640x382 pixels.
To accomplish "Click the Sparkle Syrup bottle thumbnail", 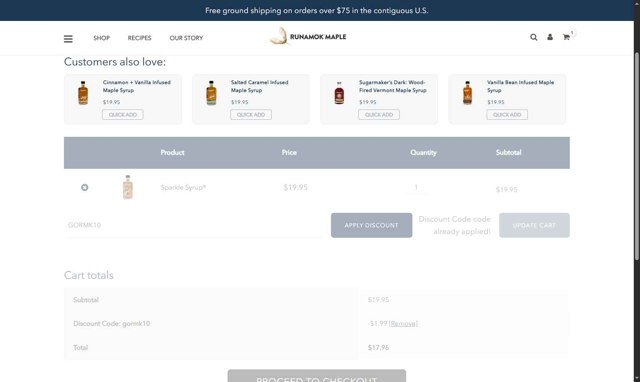I will click(128, 187).
